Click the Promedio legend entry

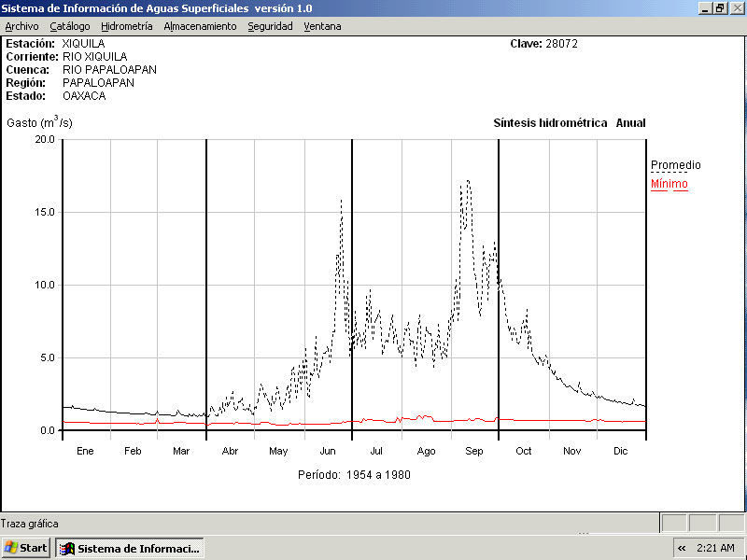(675, 165)
